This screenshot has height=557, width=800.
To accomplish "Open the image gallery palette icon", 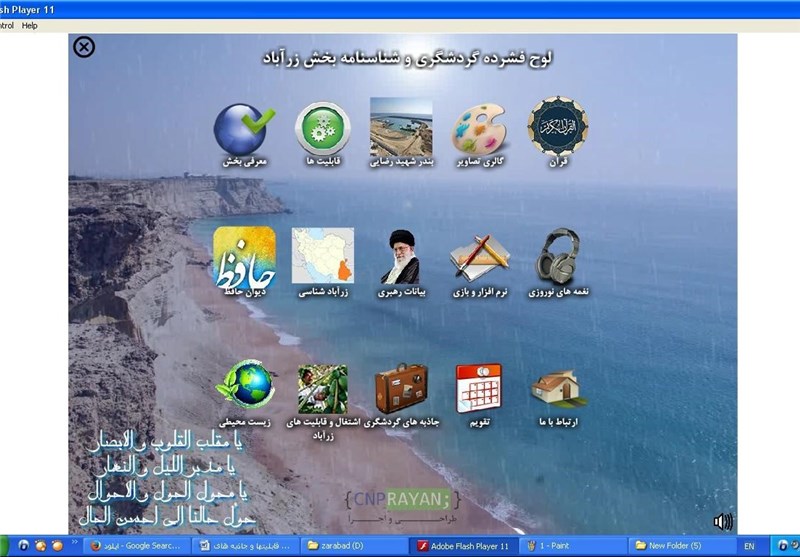I will 479,128.
